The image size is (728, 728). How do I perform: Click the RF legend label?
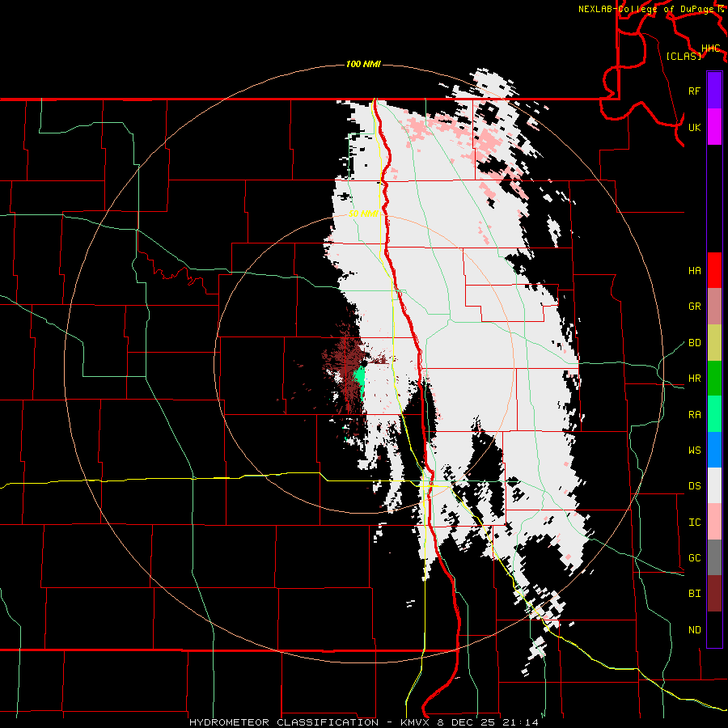tap(694, 91)
